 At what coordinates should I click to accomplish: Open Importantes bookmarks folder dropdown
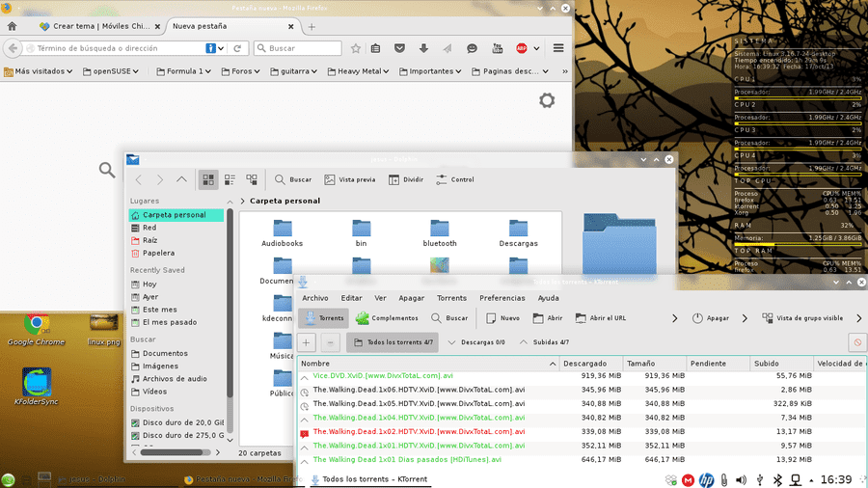click(x=431, y=71)
